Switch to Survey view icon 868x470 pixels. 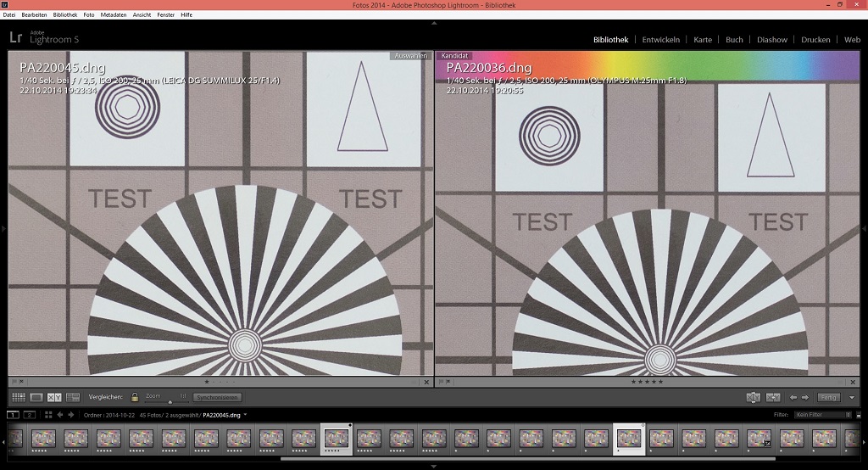coord(73,397)
